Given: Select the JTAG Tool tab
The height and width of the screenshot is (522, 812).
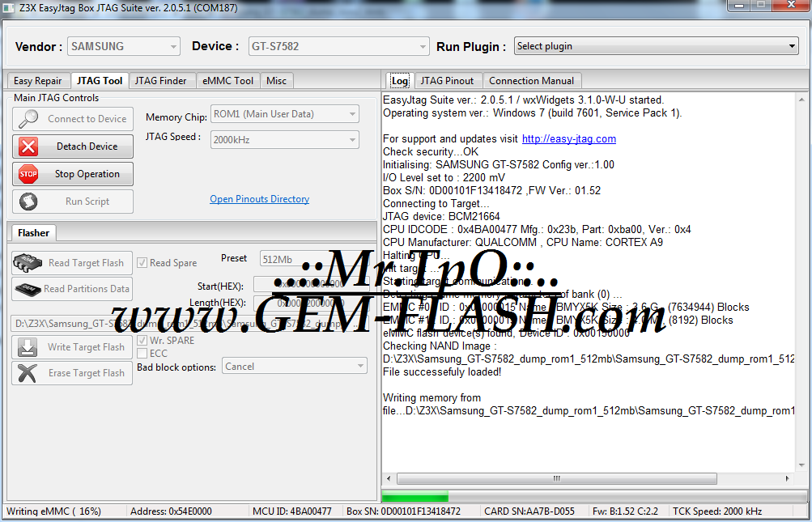Looking at the screenshot, I should tap(100, 80).
